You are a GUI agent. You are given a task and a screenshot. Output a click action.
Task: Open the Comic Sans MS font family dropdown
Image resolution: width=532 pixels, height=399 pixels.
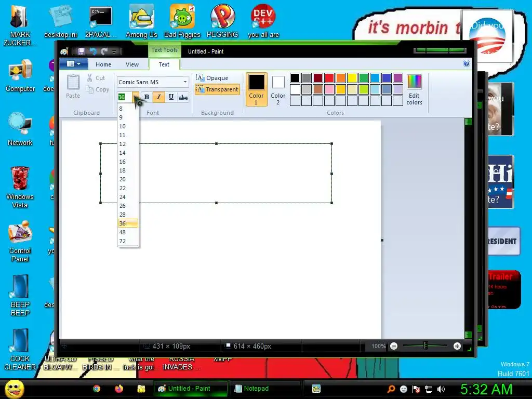click(x=185, y=82)
